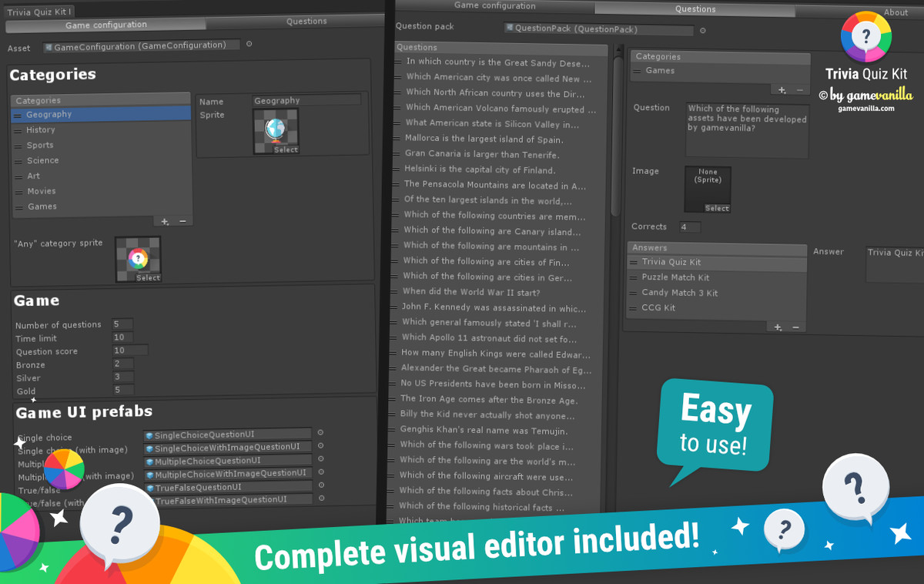Click Select on the question Image sprite
This screenshot has width=924, height=584.
pyautogui.click(x=717, y=208)
